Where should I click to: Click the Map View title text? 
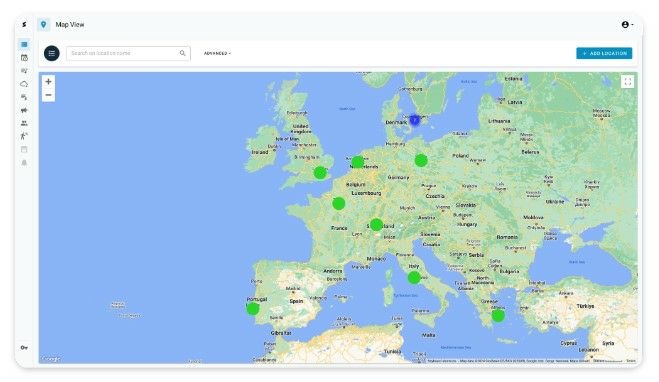pyautogui.click(x=70, y=25)
